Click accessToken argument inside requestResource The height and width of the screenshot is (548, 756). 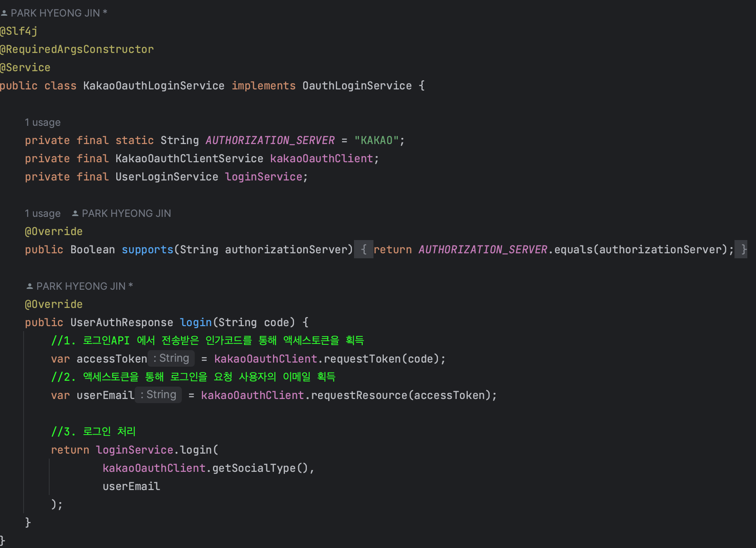449,396
